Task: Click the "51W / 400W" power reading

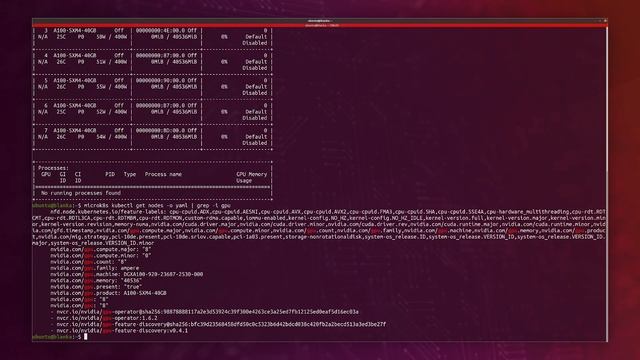Action: point(111,62)
